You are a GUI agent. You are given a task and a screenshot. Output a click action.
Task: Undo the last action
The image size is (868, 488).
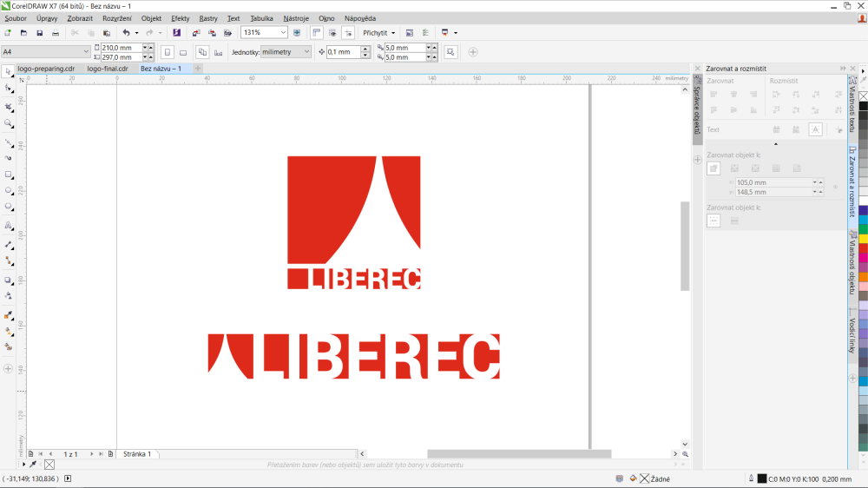(126, 33)
